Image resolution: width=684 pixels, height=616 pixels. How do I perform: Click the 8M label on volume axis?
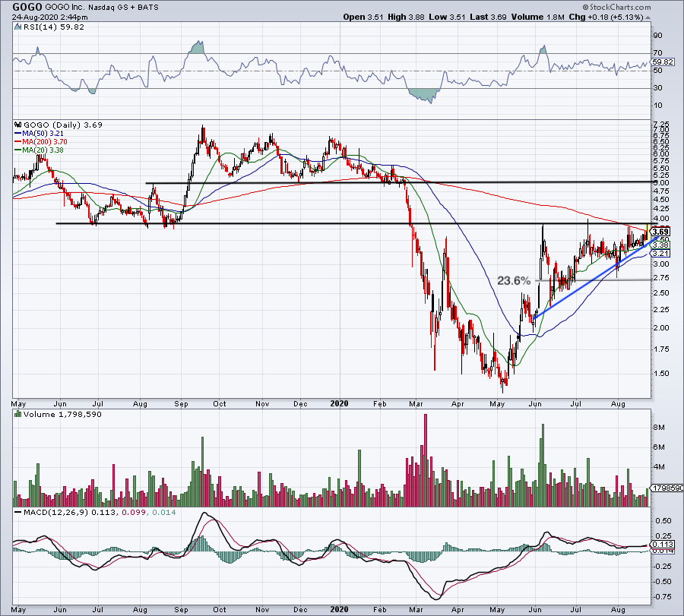[659, 428]
